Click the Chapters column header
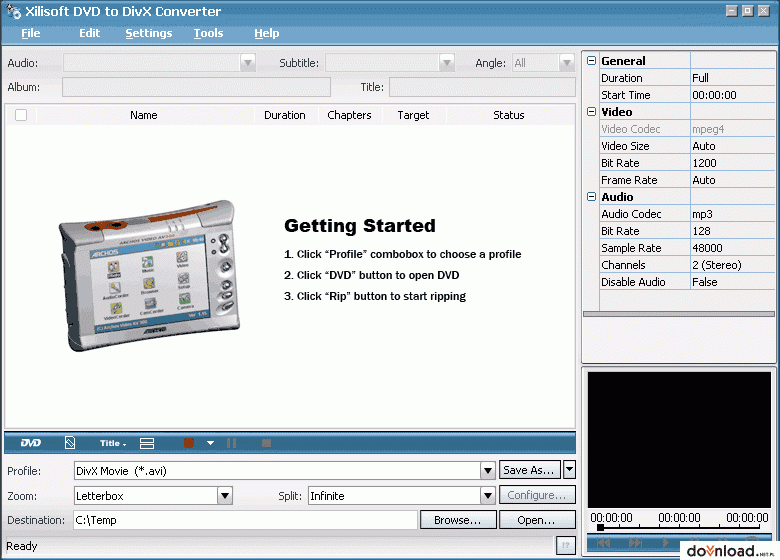Viewport: 780px width, 560px height. pos(349,115)
